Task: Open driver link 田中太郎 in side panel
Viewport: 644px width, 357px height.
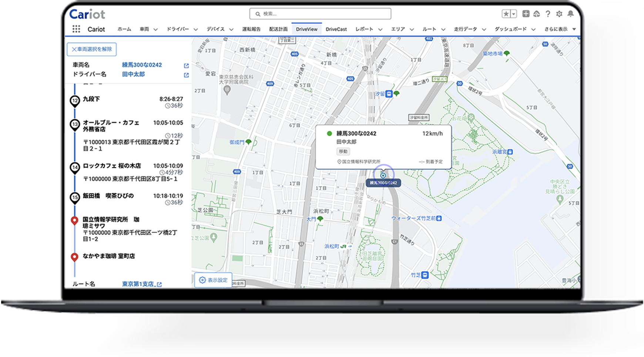Action: (133, 74)
